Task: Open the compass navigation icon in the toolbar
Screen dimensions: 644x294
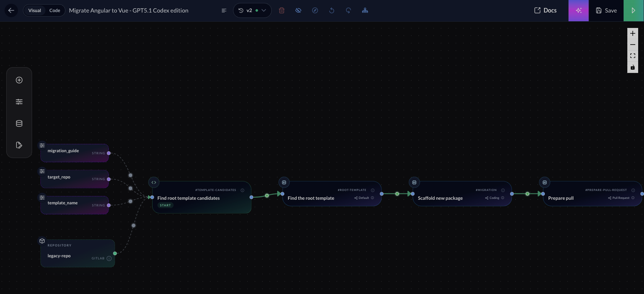Action: (315, 10)
